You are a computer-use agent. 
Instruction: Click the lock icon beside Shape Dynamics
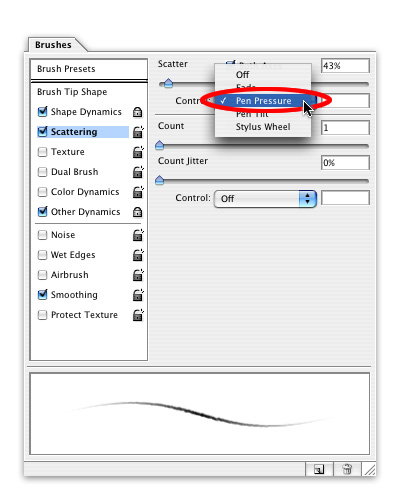(137, 112)
